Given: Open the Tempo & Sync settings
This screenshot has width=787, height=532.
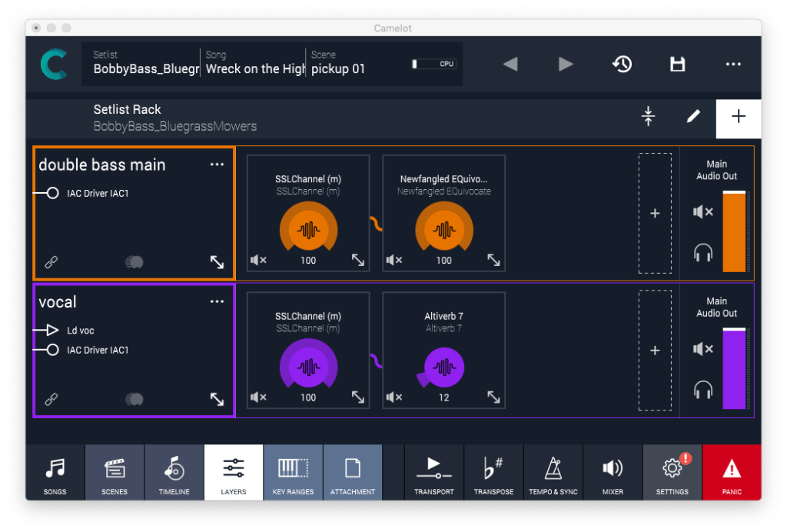Looking at the screenshot, I should coord(553,472).
